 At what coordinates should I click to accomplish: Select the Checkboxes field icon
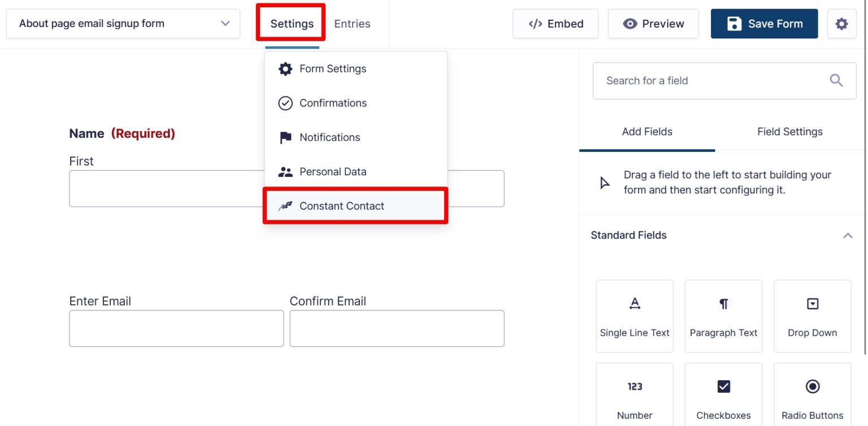tap(723, 386)
